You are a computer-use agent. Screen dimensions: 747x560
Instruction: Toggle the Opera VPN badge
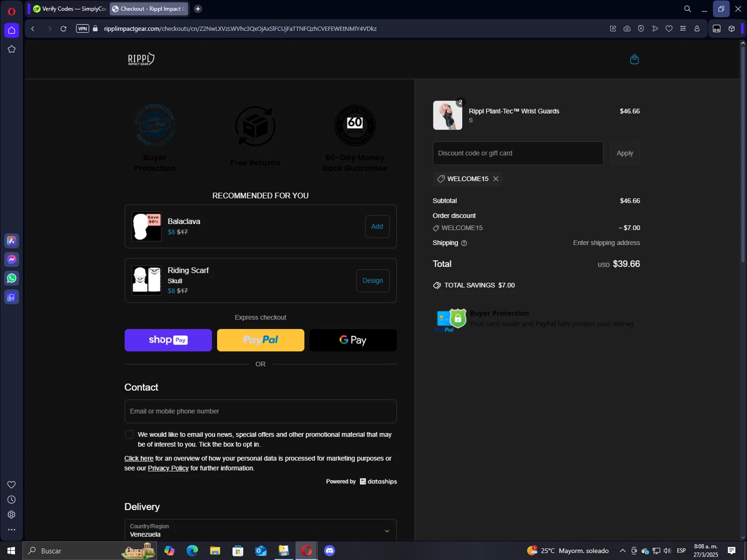point(83,29)
